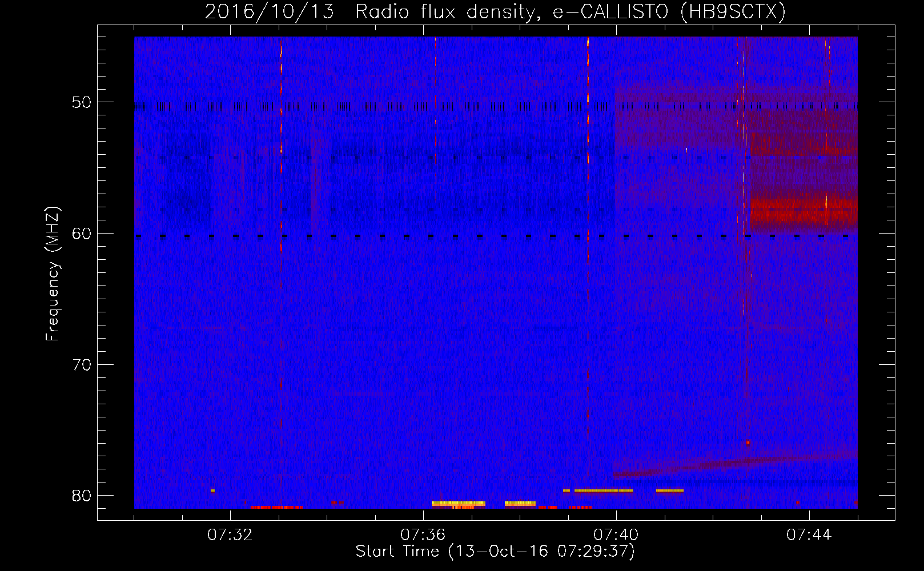Click the Start Time axis label
924x571 pixels.
pyautogui.click(x=495, y=552)
